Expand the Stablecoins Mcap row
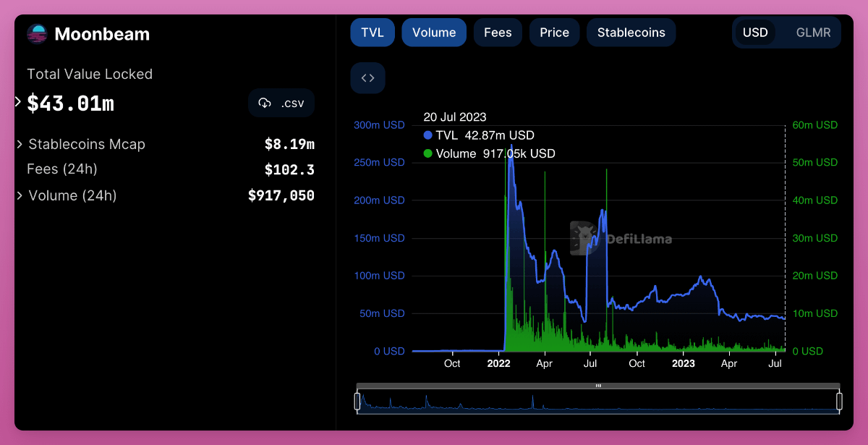Image resolution: width=868 pixels, height=445 pixels. click(20, 144)
